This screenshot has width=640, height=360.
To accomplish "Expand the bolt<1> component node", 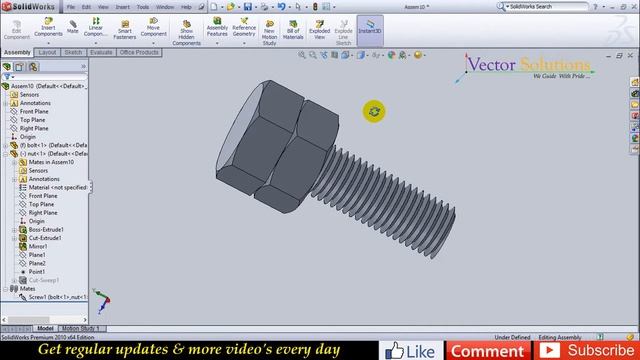I will click(x=5, y=145).
